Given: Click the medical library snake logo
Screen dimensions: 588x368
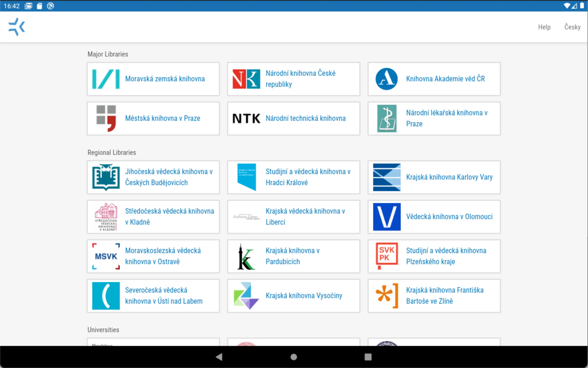Looking at the screenshot, I should 387,119.
